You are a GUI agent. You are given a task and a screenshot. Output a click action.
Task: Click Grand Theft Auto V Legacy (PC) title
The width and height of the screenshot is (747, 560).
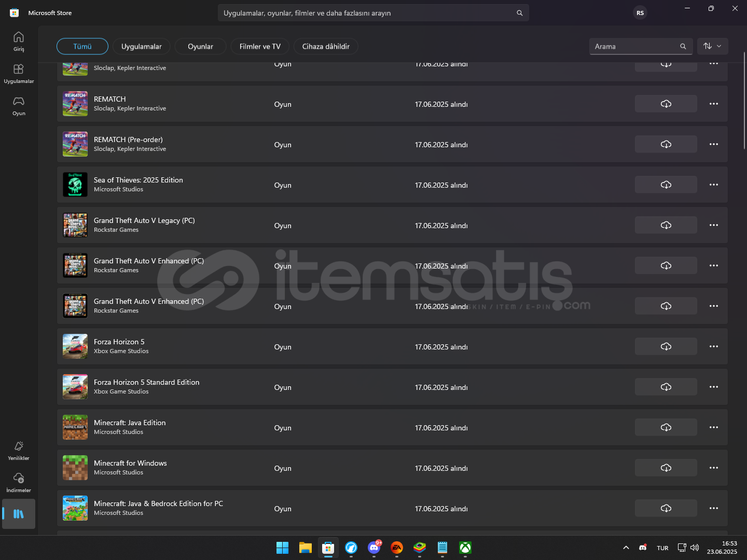(144, 220)
